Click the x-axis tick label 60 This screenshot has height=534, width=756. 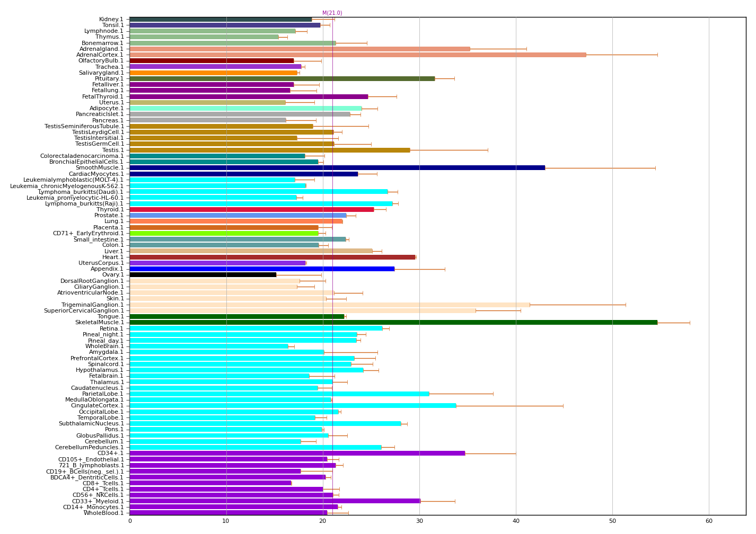(709, 521)
